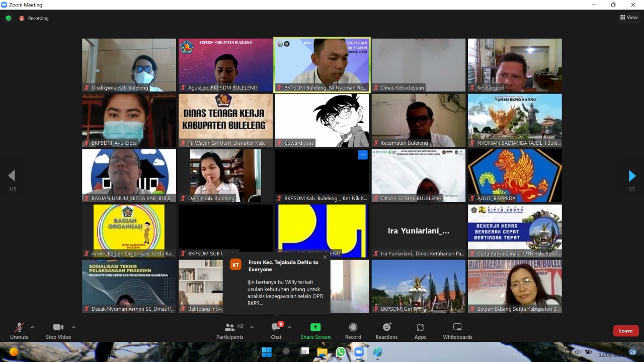Expand chevron next to Chat
The height and width of the screenshot is (362, 644).
pos(290,327)
